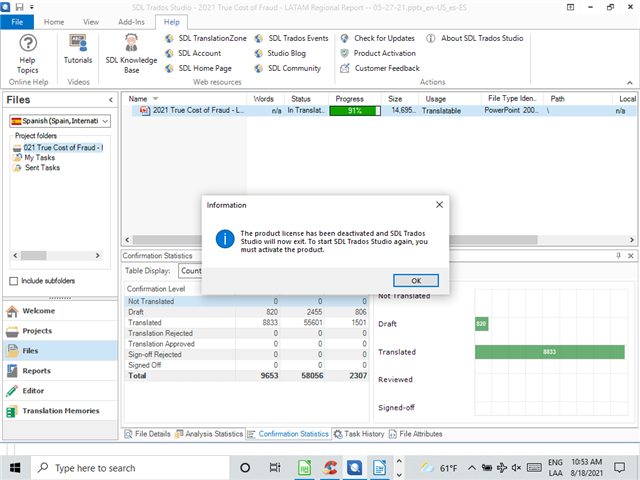Click the save icon in title bar
The width and height of the screenshot is (640, 480).
click(x=19, y=7)
